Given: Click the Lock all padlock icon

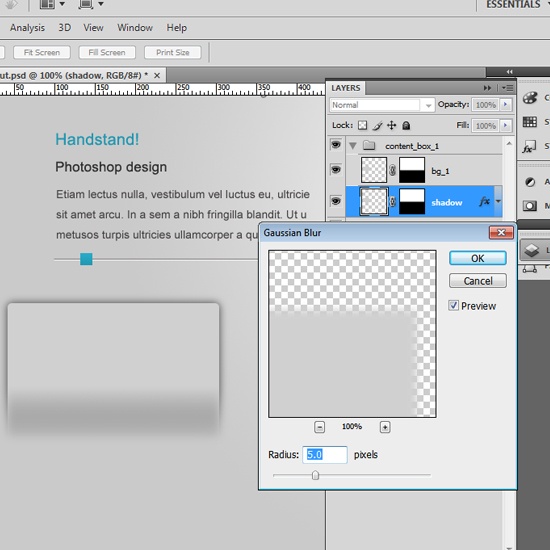Looking at the screenshot, I should coord(406,126).
